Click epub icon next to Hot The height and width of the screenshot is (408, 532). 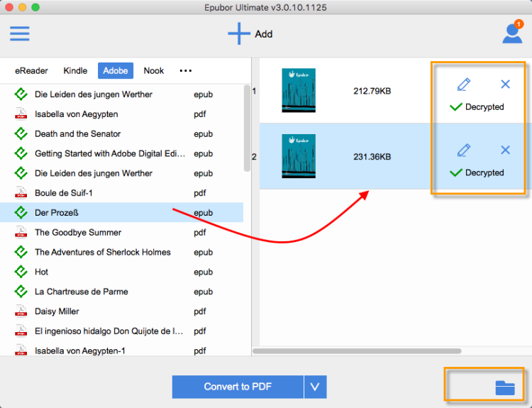(21, 272)
